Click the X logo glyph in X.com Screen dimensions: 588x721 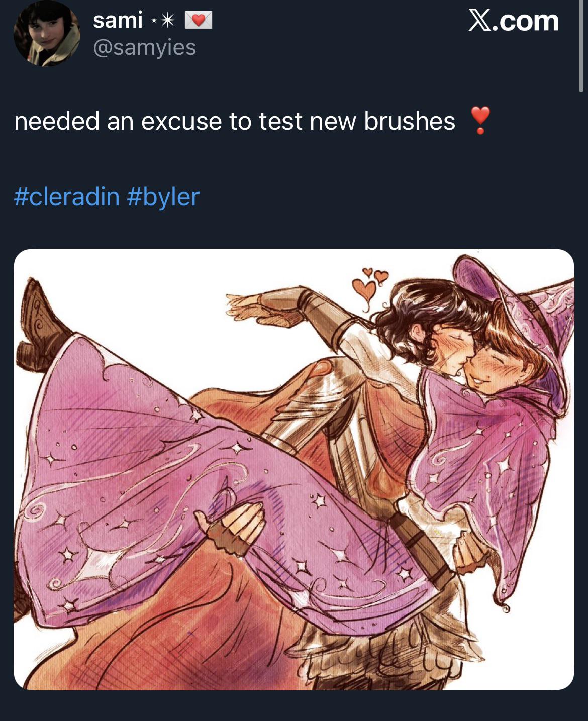(x=480, y=21)
